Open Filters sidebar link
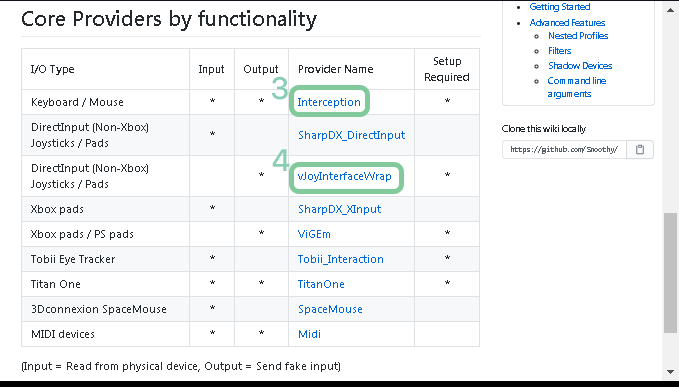This screenshot has width=679, height=387. [x=559, y=51]
